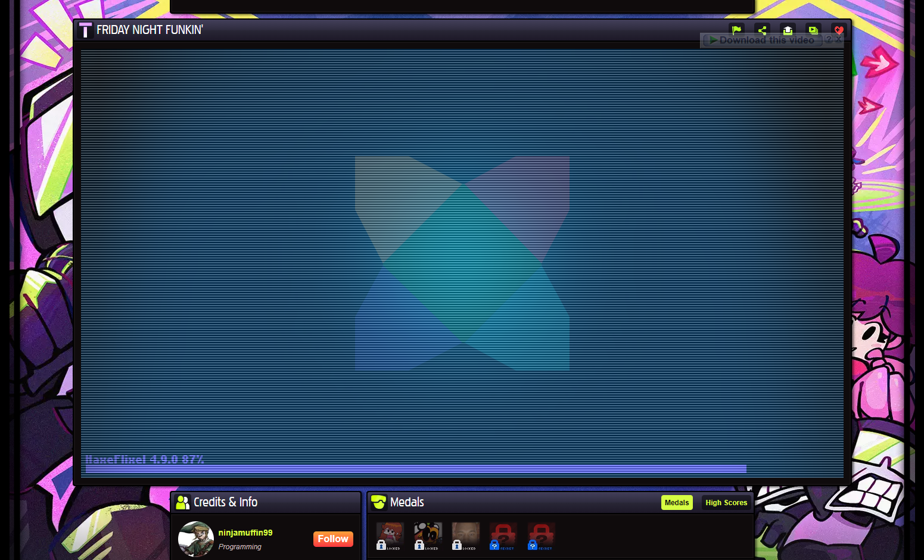This screenshot has width=924, height=560.
Task: Open the share options icon
Action: point(762,30)
